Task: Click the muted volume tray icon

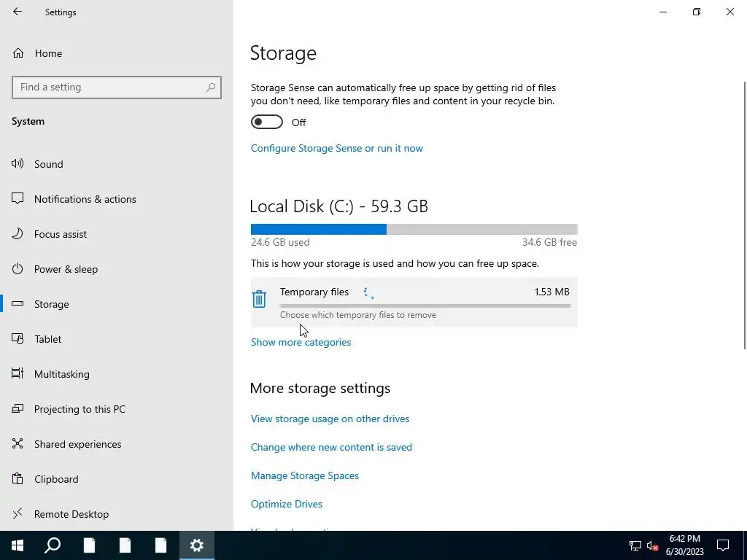Action: point(653,545)
